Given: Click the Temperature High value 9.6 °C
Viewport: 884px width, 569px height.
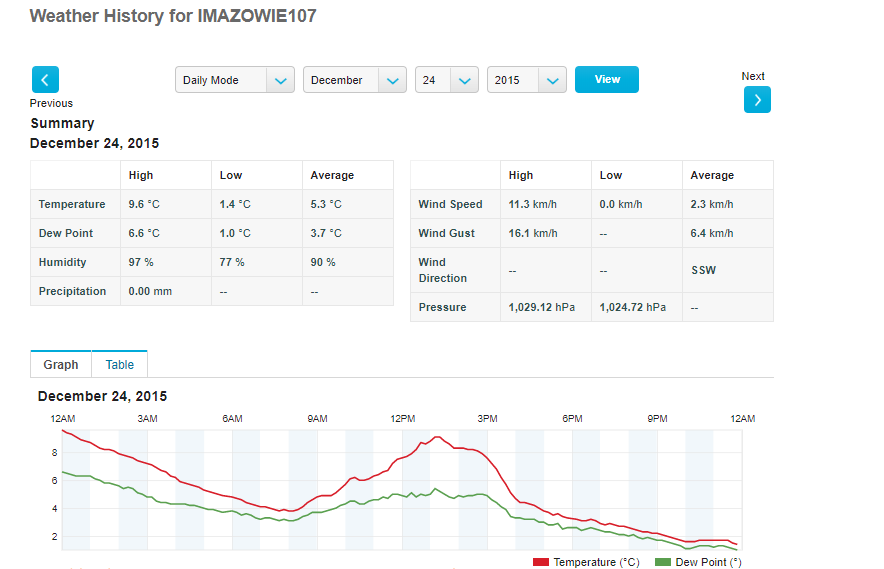Looking at the screenshot, I should click(x=144, y=204).
